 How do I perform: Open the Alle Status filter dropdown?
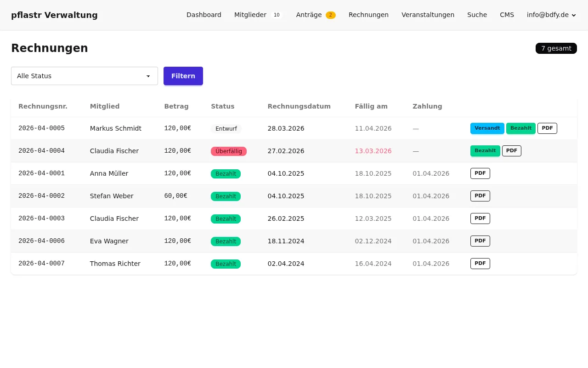pyautogui.click(x=85, y=76)
